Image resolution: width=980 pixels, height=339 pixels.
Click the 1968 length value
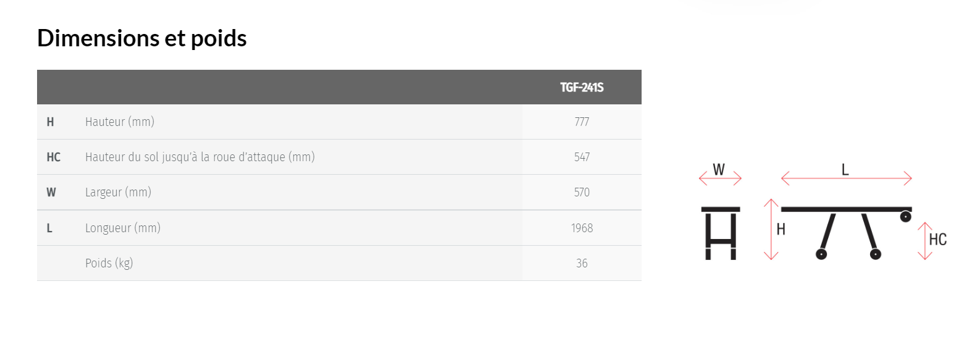pos(582,228)
